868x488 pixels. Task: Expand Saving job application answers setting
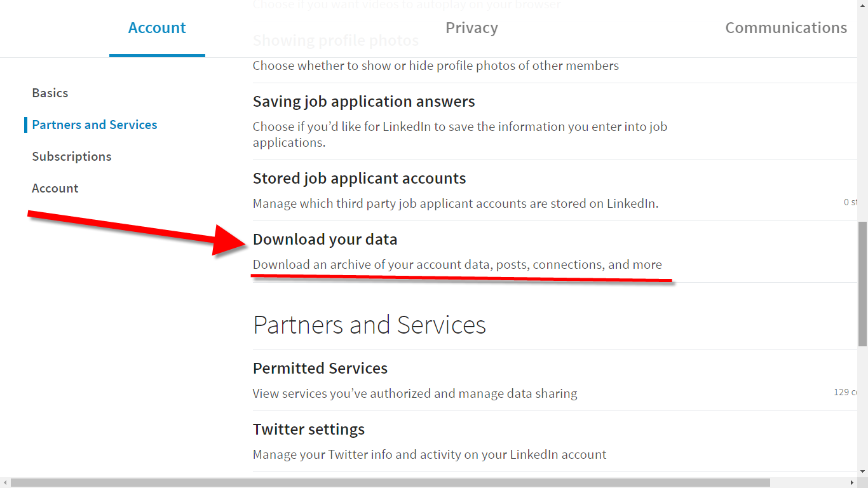coord(363,102)
